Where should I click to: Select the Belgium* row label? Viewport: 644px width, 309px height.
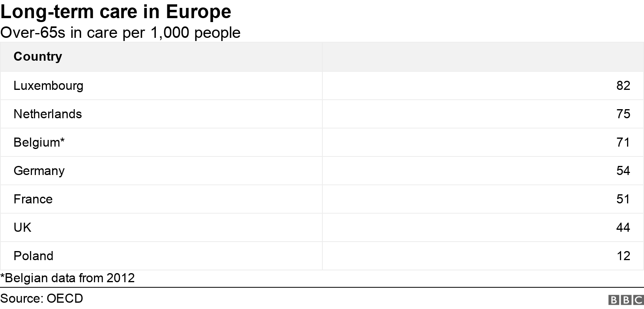tap(39, 142)
